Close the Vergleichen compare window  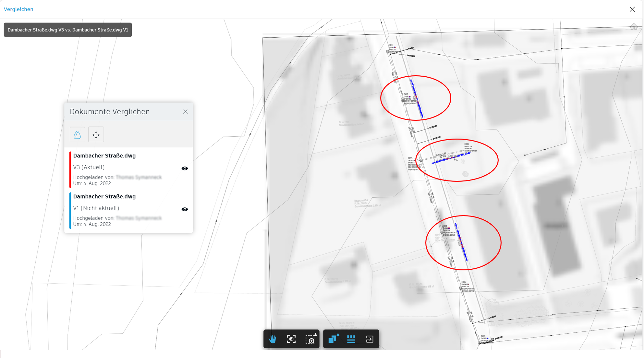click(x=632, y=9)
